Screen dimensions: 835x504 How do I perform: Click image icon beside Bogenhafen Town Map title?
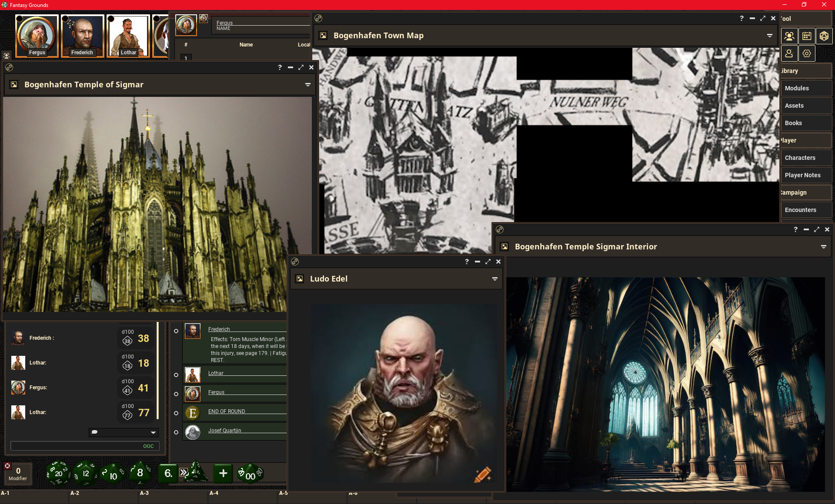pos(323,36)
